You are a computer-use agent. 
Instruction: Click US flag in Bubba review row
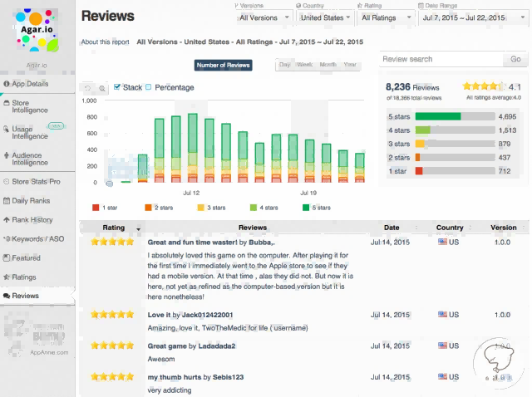click(x=442, y=242)
